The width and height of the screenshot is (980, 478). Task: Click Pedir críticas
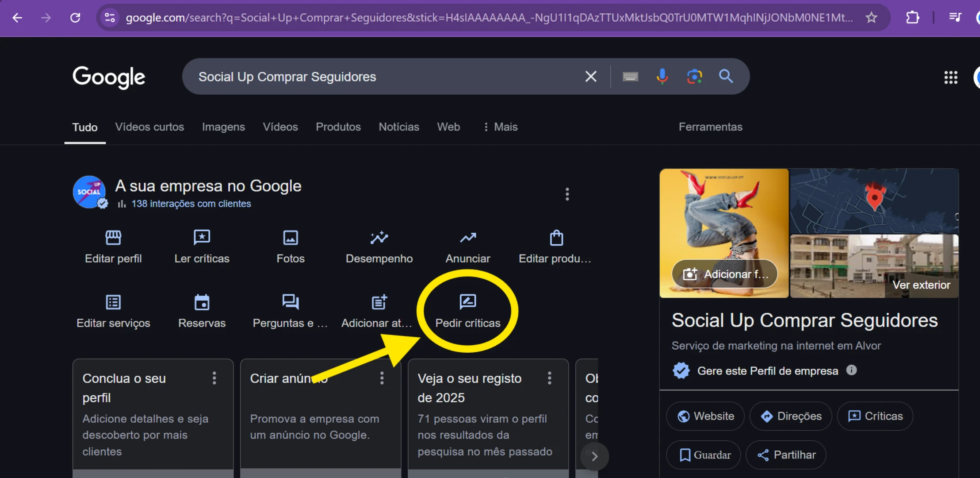click(468, 312)
